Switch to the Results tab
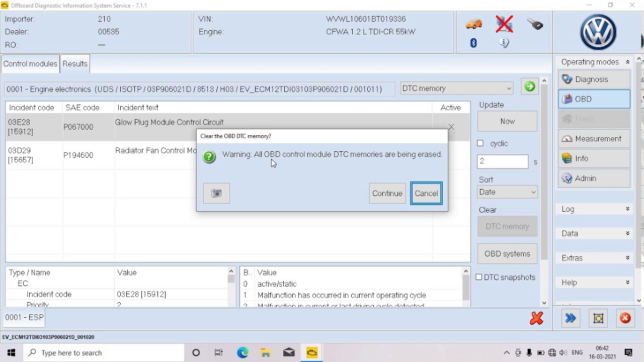Screen dimensions: 644x362 pyautogui.click(x=75, y=64)
